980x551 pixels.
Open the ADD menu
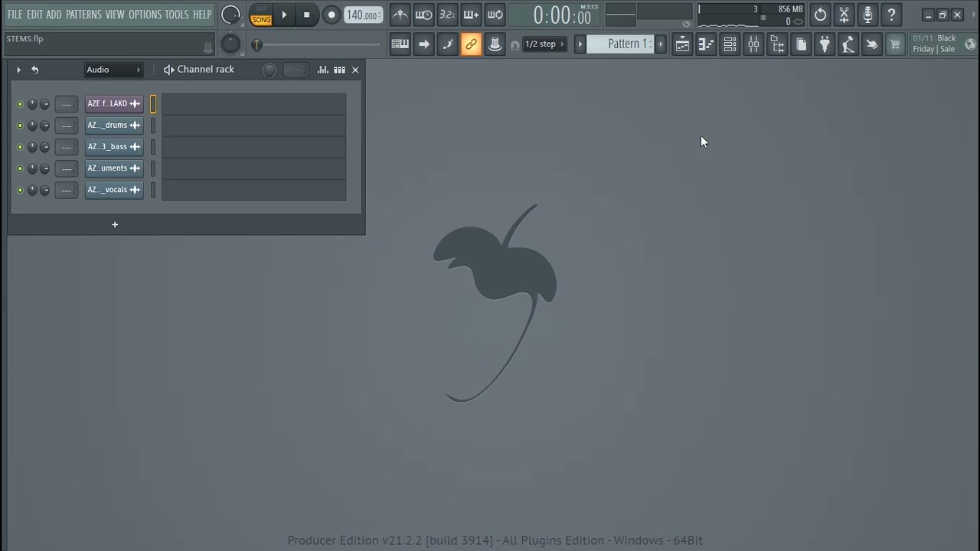click(54, 15)
